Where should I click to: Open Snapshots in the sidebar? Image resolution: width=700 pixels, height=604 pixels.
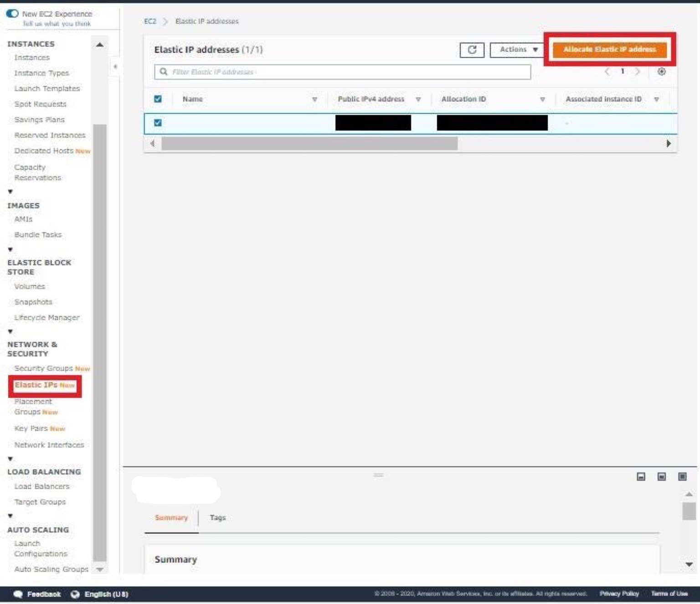[33, 302]
